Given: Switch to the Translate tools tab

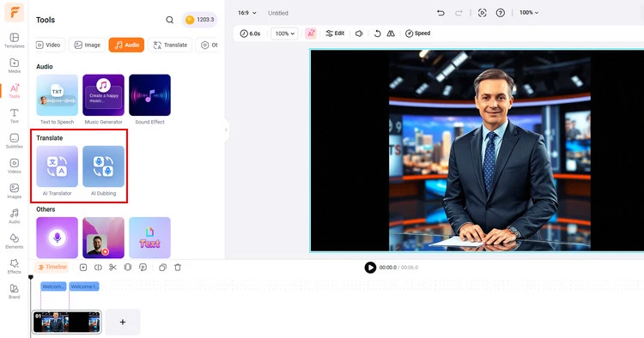Looking at the screenshot, I should (170, 45).
